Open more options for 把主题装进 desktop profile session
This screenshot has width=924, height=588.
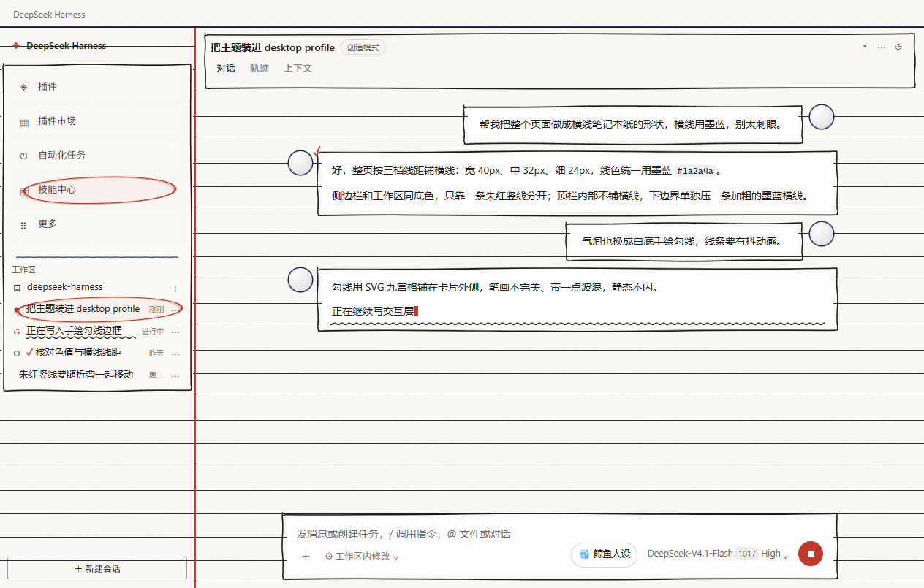tap(175, 310)
